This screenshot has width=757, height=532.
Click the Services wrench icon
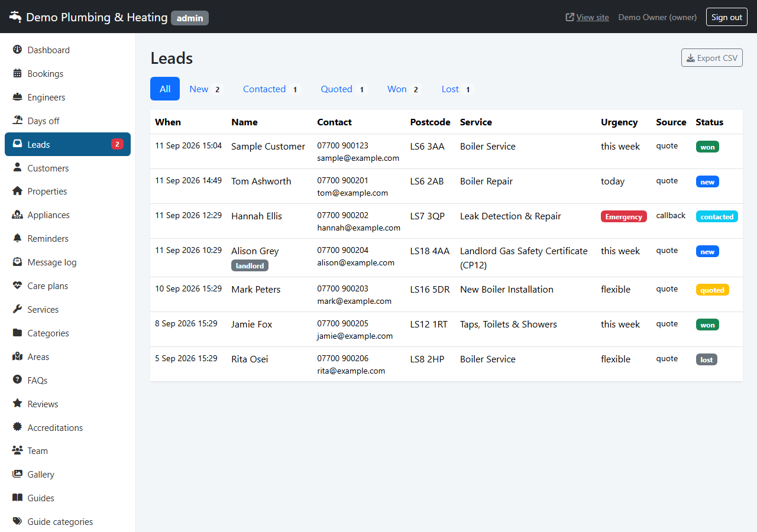pyautogui.click(x=17, y=309)
